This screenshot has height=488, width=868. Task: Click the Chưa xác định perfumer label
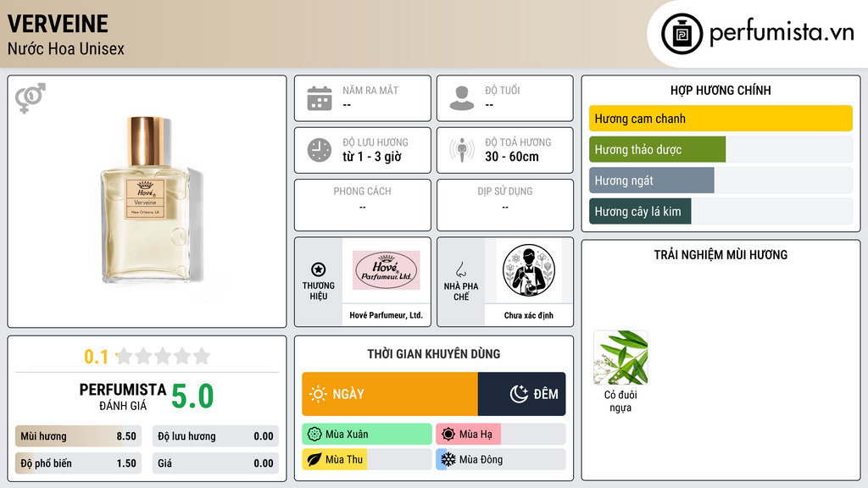[x=529, y=315]
